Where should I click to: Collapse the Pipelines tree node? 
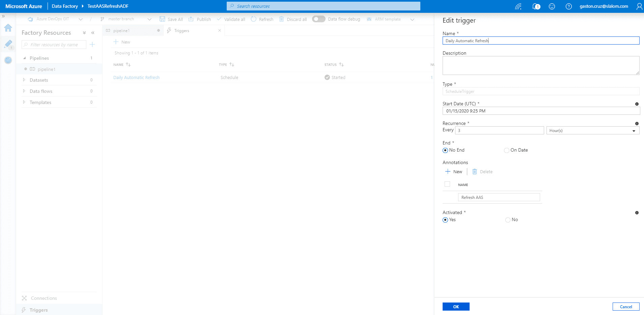[x=24, y=58]
